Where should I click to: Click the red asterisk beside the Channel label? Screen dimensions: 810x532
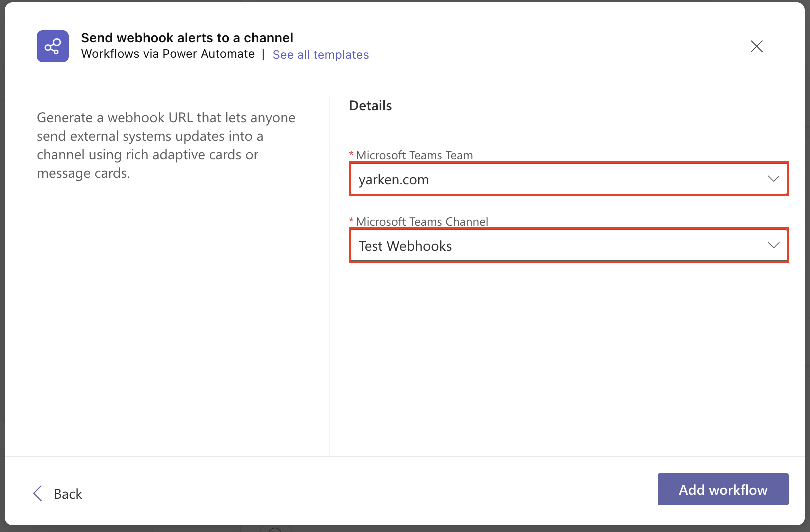click(351, 221)
